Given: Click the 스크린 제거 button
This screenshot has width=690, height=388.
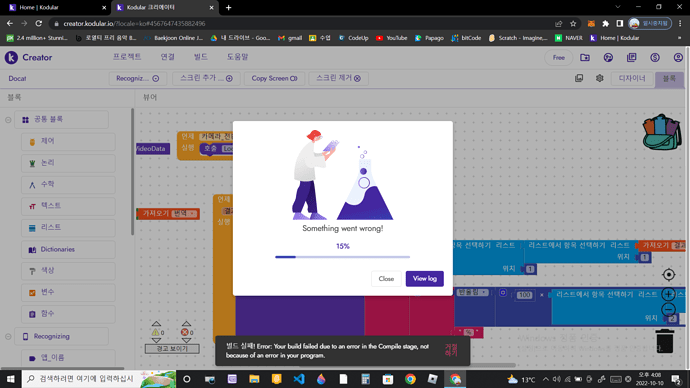Looking at the screenshot, I should pos(338,78).
